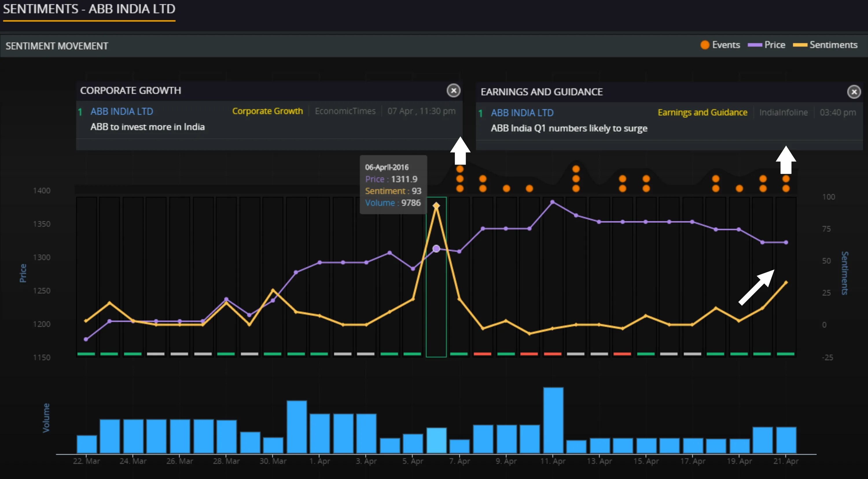Screen dimensions: 868x479
Task: Open headline 'ABB to invest more in India'
Action: point(148,127)
